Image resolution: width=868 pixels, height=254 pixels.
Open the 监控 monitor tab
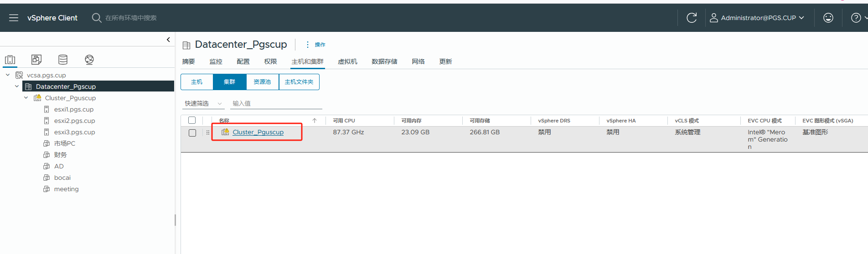tap(216, 61)
